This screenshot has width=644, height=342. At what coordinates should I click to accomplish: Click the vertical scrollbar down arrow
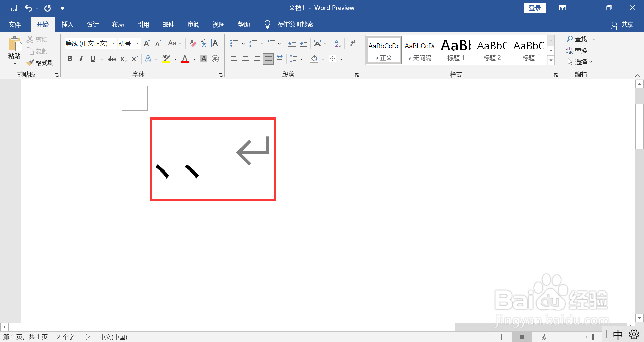coord(639,318)
